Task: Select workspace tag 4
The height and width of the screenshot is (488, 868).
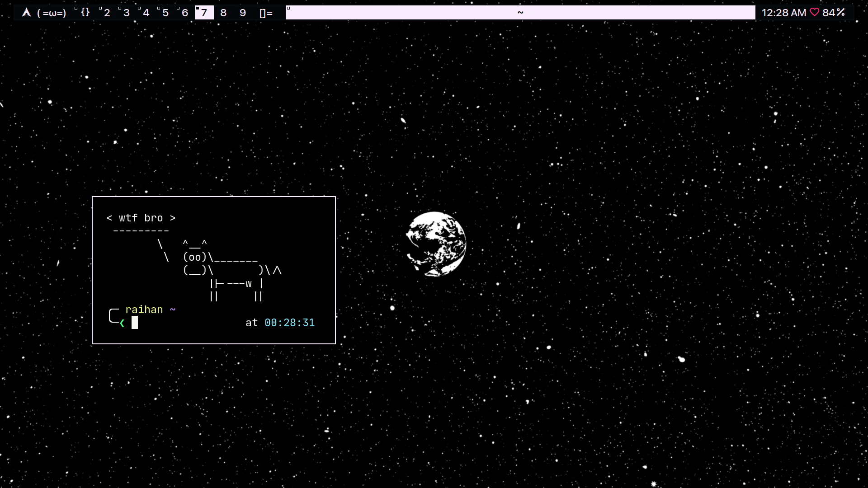Action: tap(146, 13)
